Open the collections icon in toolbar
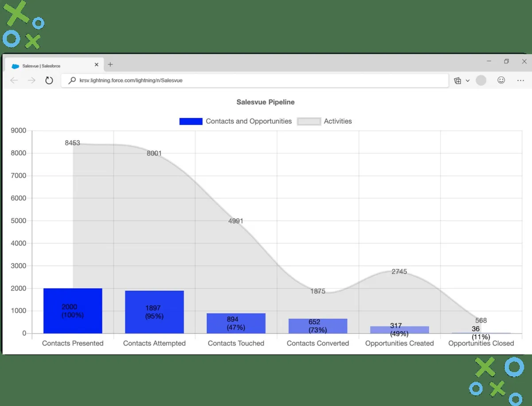This screenshot has width=532, height=406. point(458,81)
